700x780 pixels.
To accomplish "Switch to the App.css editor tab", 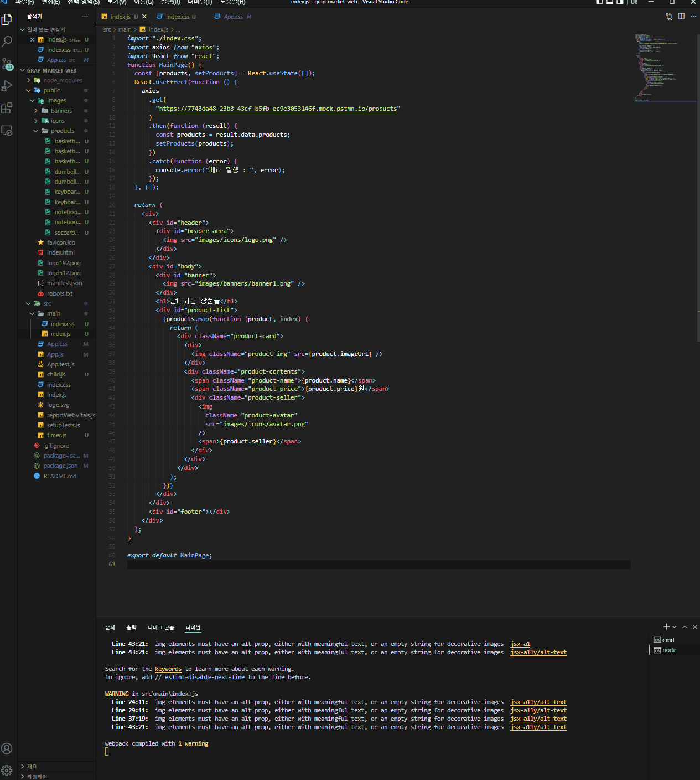I will (233, 17).
